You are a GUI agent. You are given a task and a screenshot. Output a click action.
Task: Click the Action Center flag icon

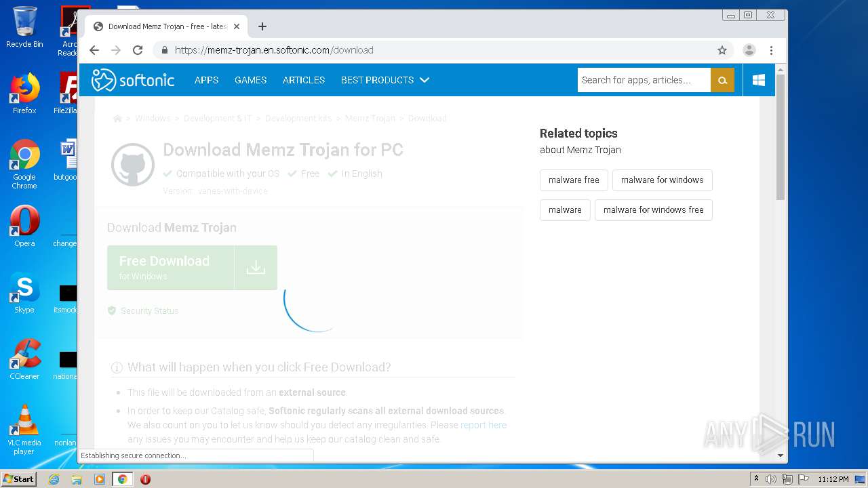click(803, 479)
